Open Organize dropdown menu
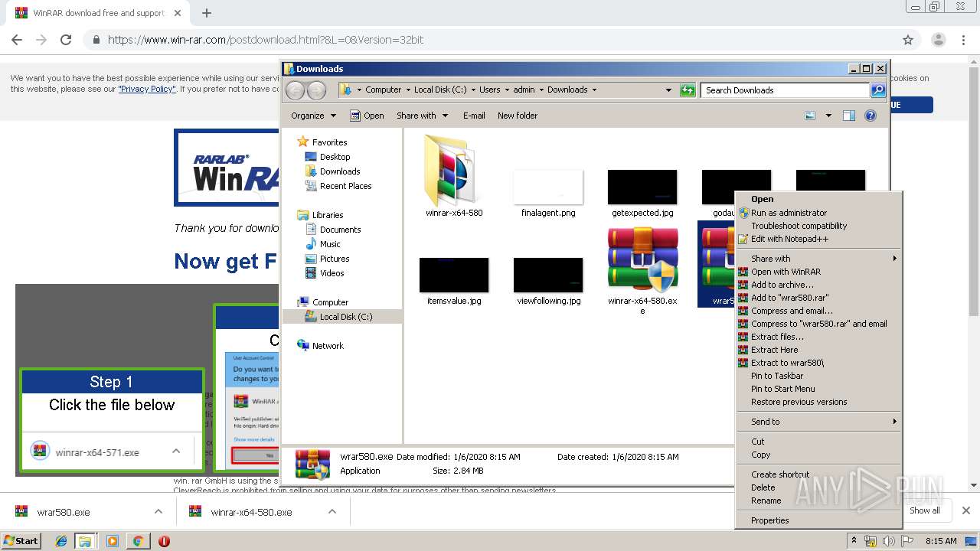The height and width of the screenshot is (551, 980). [313, 116]
